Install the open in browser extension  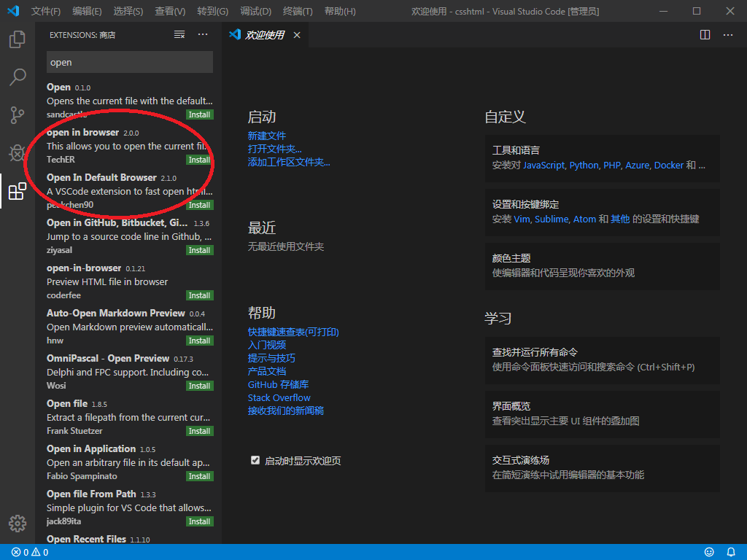coord(199,160)
